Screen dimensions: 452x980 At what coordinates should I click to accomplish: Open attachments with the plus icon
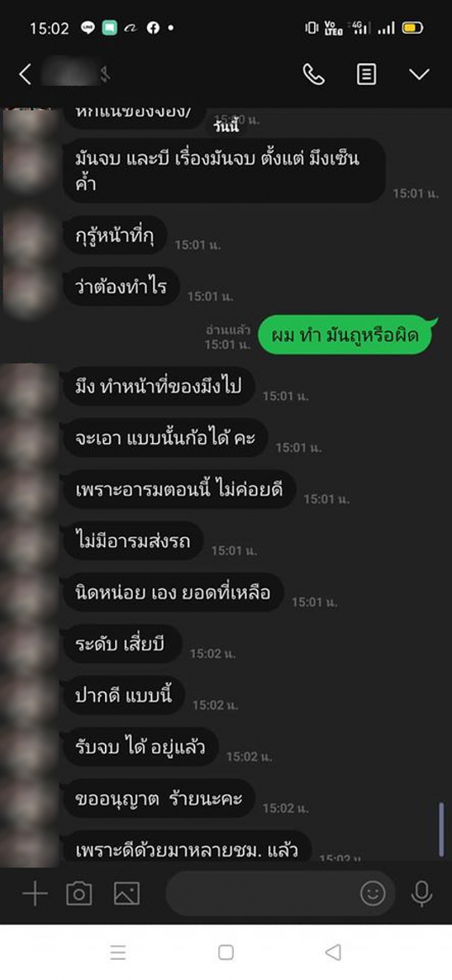coord(35,894)
